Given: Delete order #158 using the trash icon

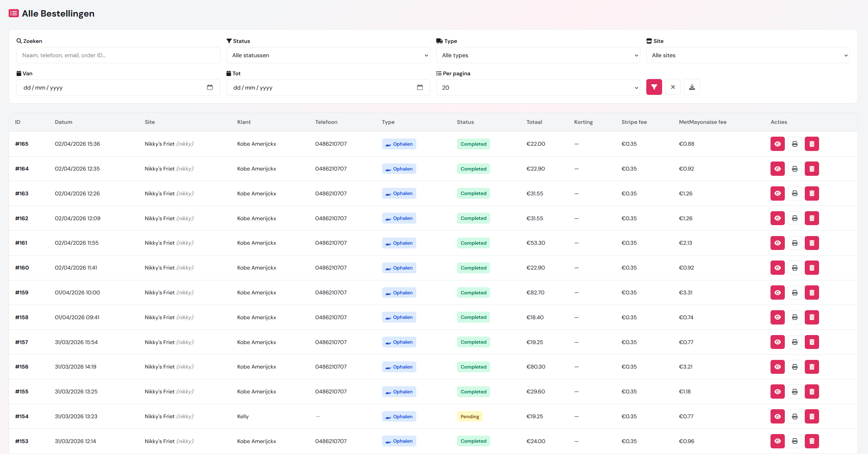Looking at the screenshot, I should coord(812,317).
